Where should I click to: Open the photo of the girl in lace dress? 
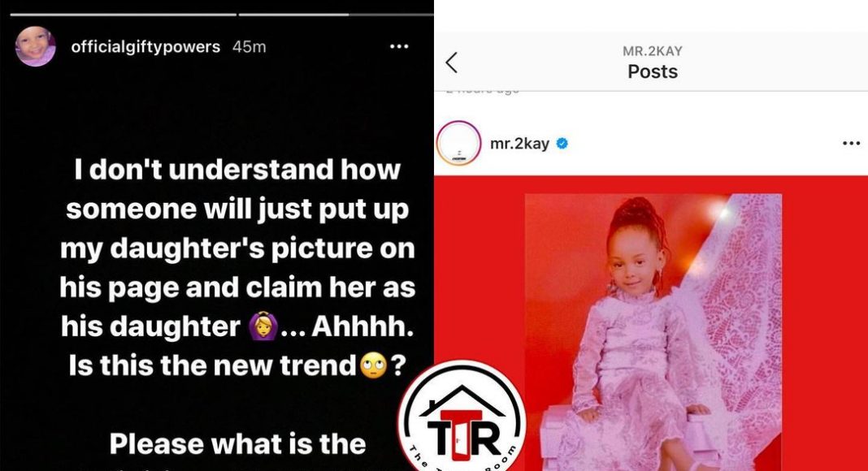653,331
